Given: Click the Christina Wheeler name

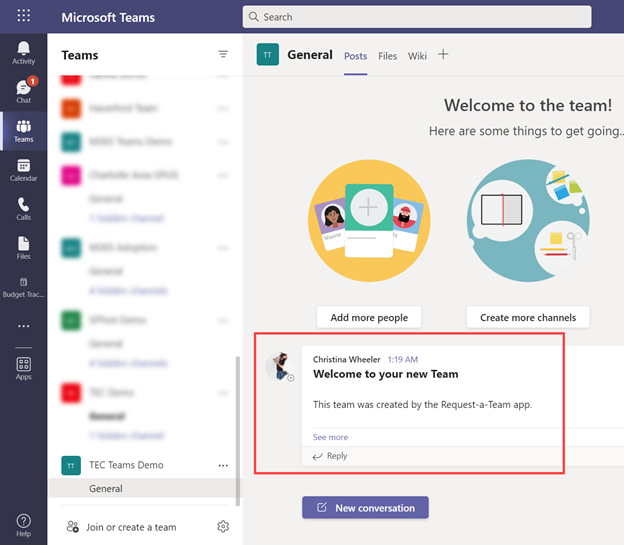Looking at the screenshot, I should pos(346,359).
